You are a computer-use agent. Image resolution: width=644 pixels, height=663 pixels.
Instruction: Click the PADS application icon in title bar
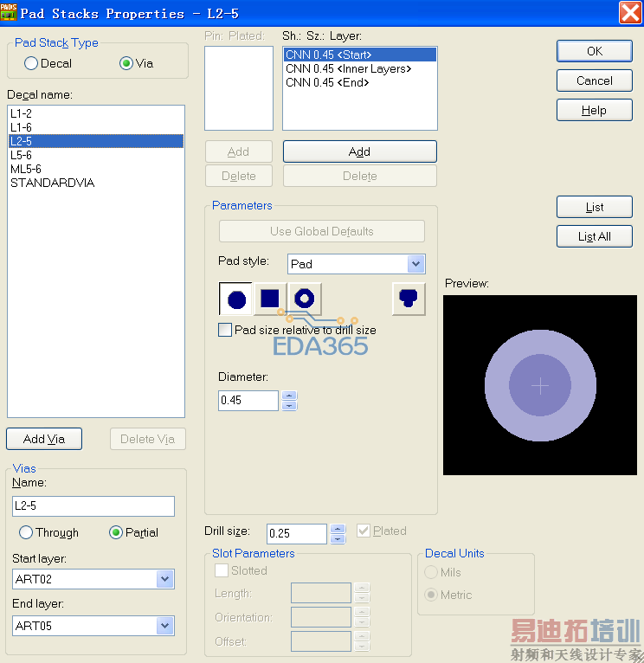[9, 12]
